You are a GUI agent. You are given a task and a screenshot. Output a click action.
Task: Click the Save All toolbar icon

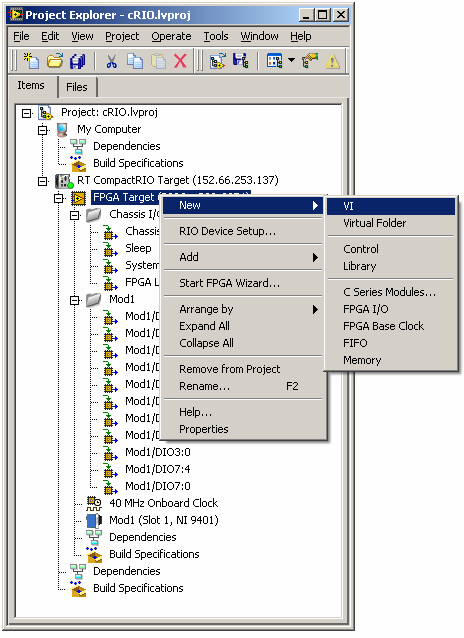coord(77,61)
